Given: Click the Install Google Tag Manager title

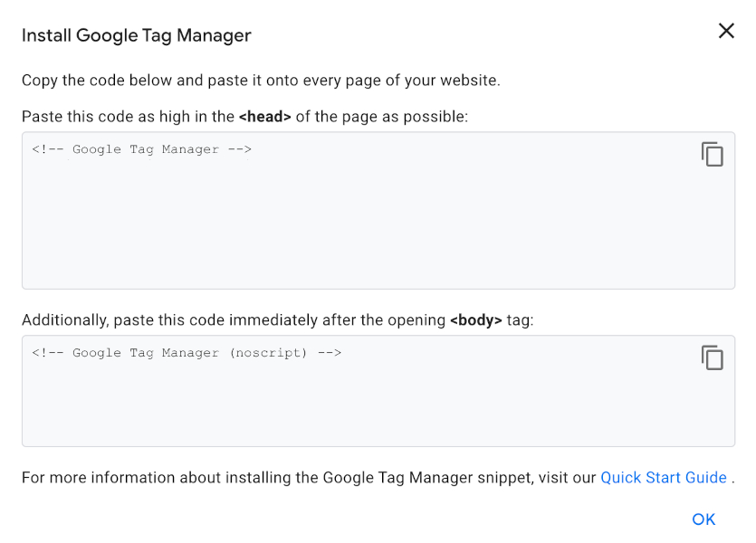Looking at the screenshot, I should (136, 35).
